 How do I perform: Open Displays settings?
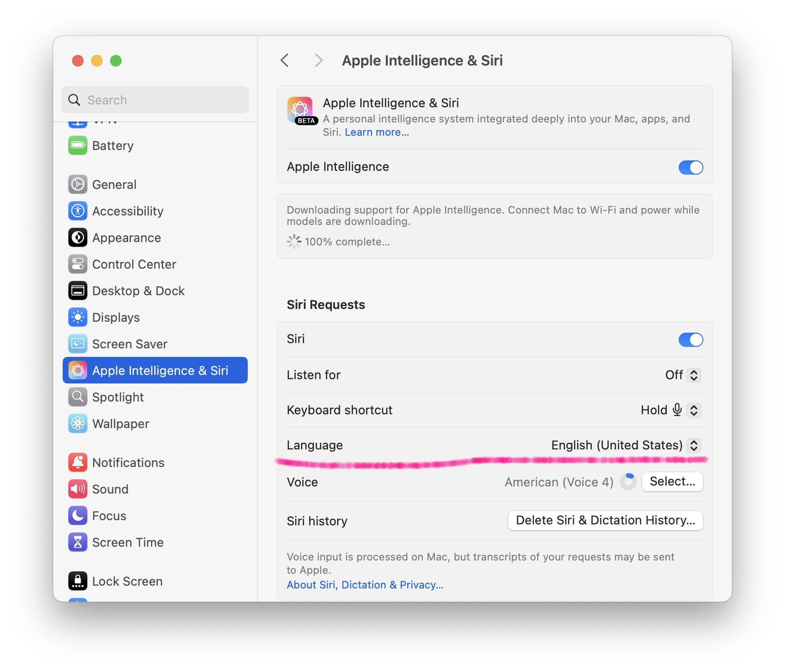(155, 317)
